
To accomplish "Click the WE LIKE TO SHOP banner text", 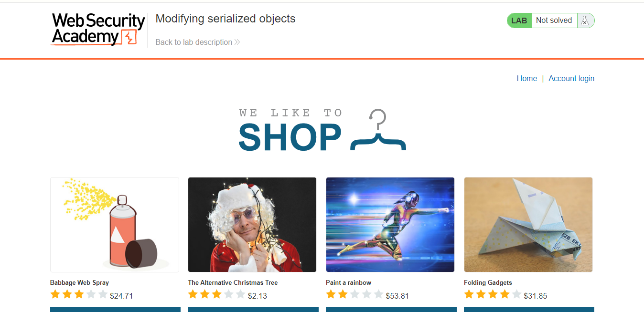I will (x=290, y=130).
